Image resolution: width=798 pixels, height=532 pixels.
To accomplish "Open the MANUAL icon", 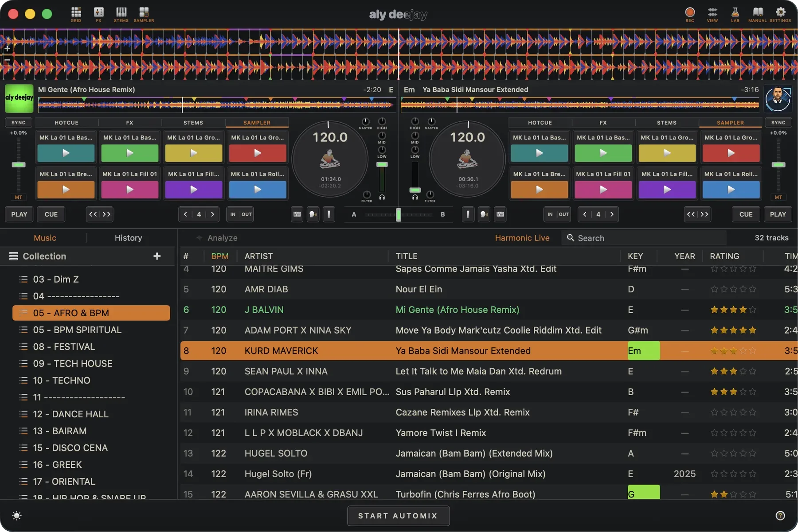I will pos(758,14).
